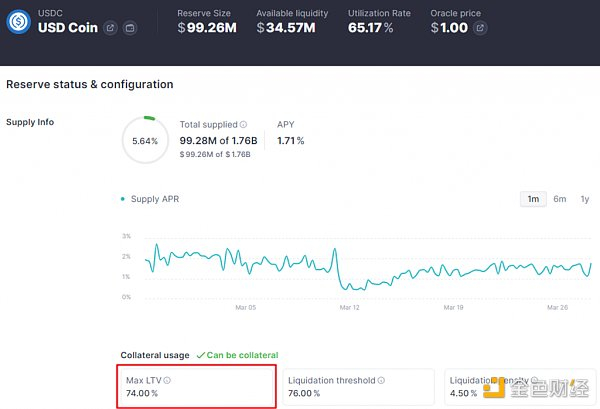Click the Total supplied info icon
Screen dimensions: 600x409
pos(243,125)
